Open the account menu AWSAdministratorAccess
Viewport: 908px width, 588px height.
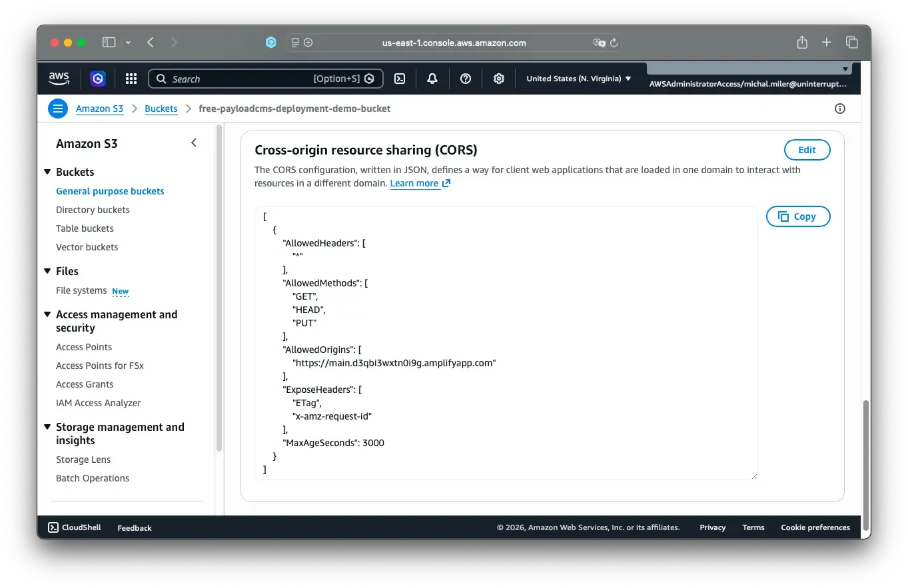coord(748,84)
